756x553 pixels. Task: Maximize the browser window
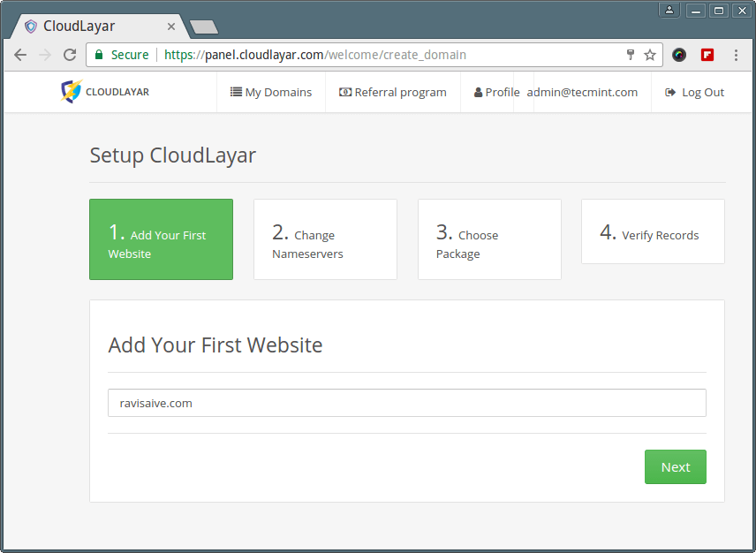(719, 10)
